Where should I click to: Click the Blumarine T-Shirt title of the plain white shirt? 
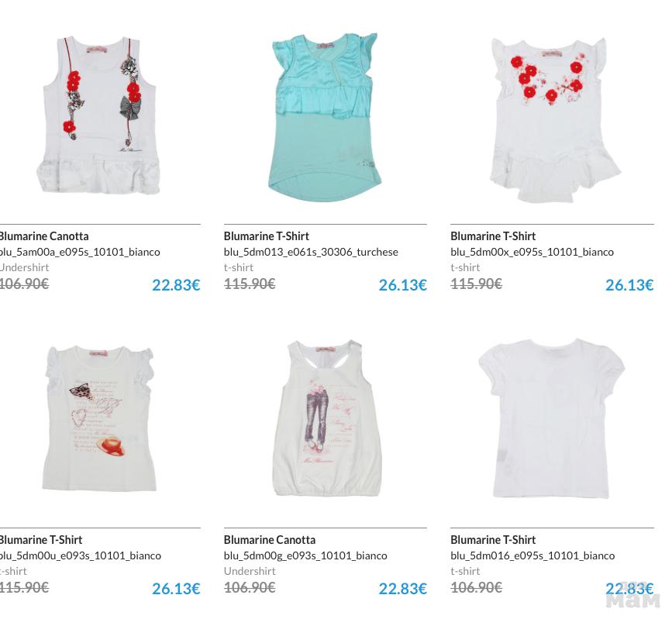493,540
